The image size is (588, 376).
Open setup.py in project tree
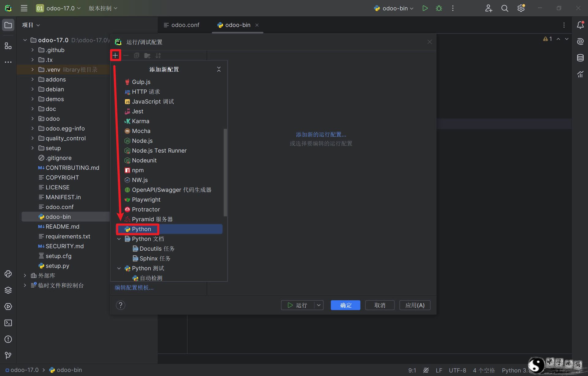coord(57,266)
